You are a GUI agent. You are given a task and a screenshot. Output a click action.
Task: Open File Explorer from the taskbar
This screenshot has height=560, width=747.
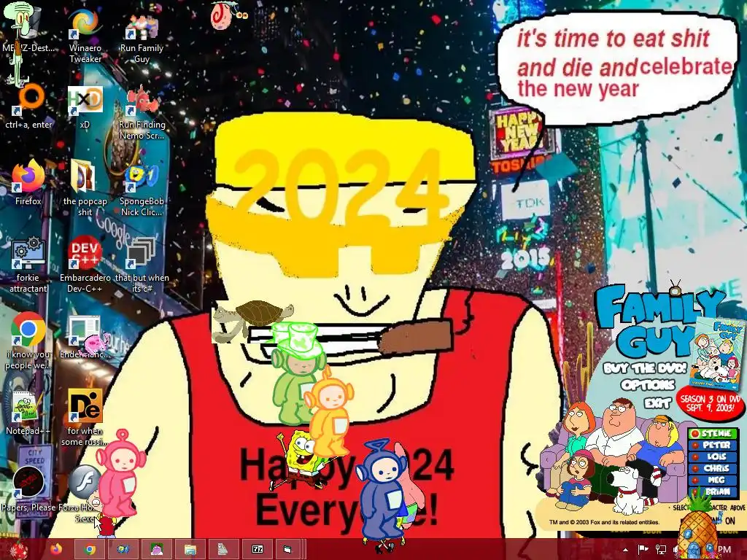click(x=190, y=550)
